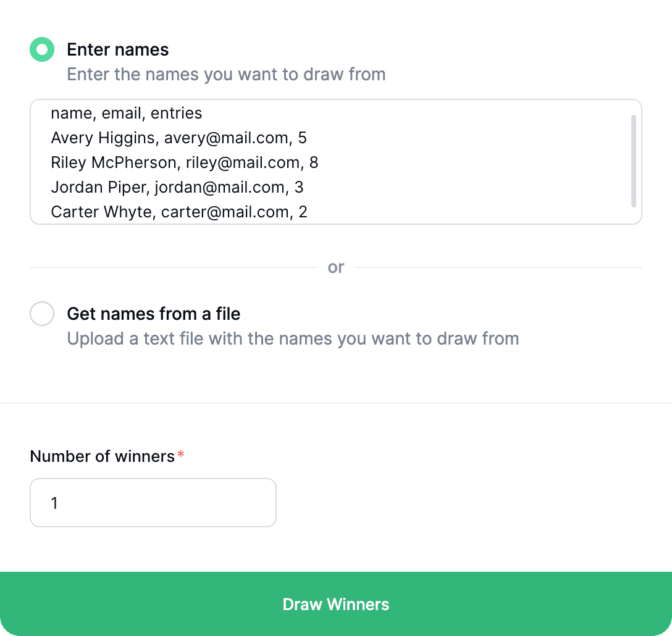The width and height of the screenshot is (672, 636).
Task: Click the Number of winners input field
Action: (153, 503)
